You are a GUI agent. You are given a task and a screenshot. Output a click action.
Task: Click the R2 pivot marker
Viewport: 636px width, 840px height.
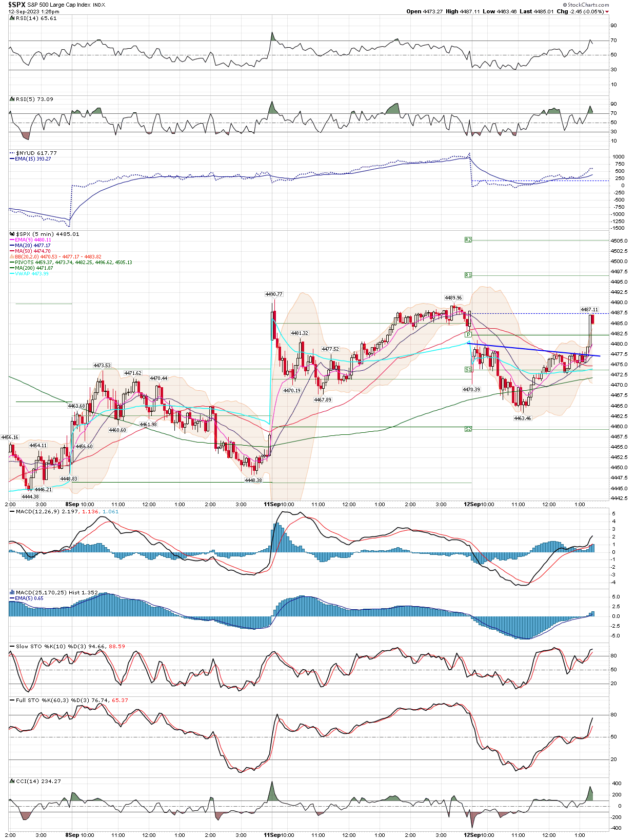(468, 240)
